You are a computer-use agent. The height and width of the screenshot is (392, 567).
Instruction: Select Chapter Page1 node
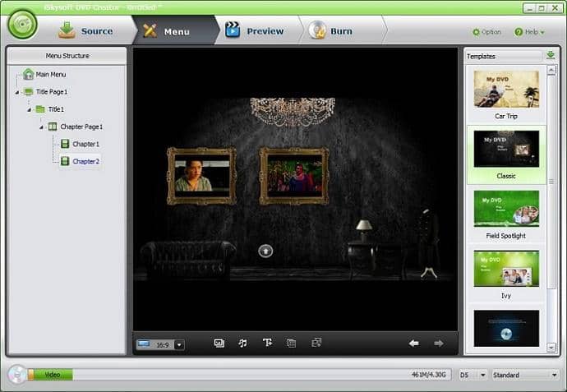point(81,127)
